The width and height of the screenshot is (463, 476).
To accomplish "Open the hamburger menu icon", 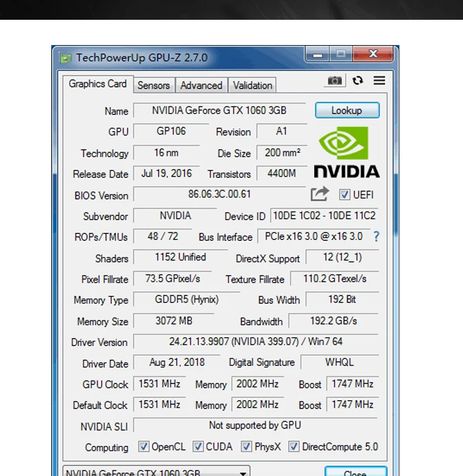I will 379,80.
